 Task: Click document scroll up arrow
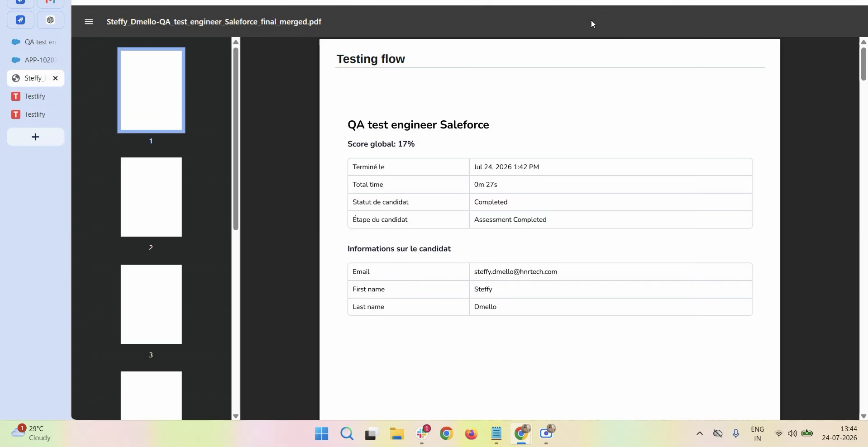coord(863,42)
